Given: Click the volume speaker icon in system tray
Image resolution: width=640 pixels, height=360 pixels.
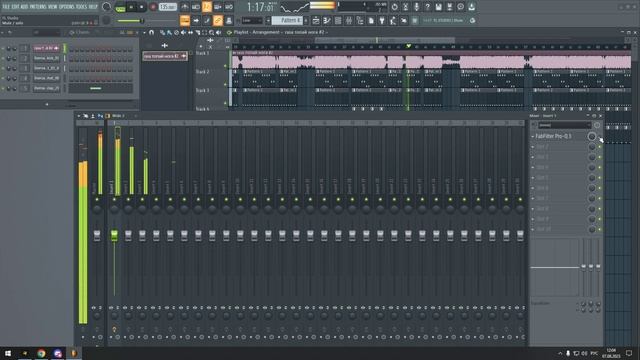Looking at the screenshot, I should pyautogui.click(x=584, y=353).
